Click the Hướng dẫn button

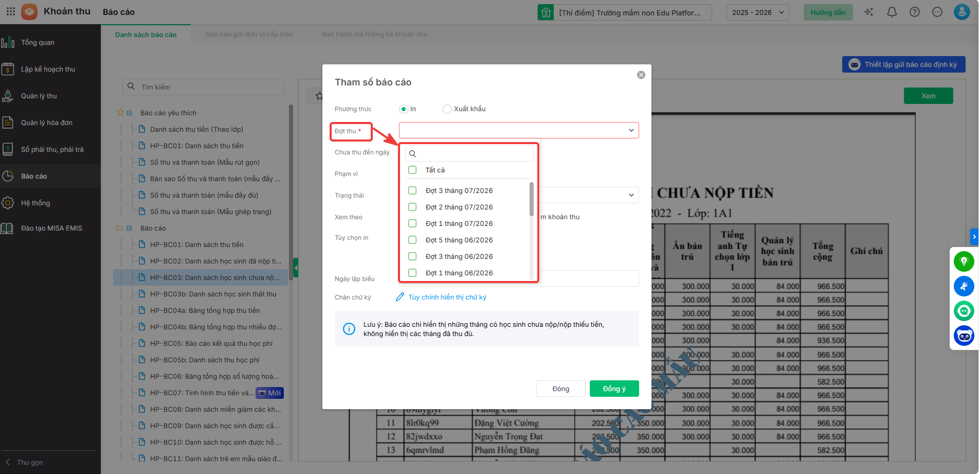coord(828,12)
